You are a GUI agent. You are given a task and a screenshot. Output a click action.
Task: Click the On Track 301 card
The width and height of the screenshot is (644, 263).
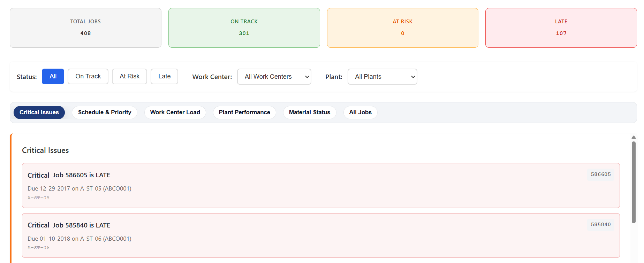click(x=244, y=28)
